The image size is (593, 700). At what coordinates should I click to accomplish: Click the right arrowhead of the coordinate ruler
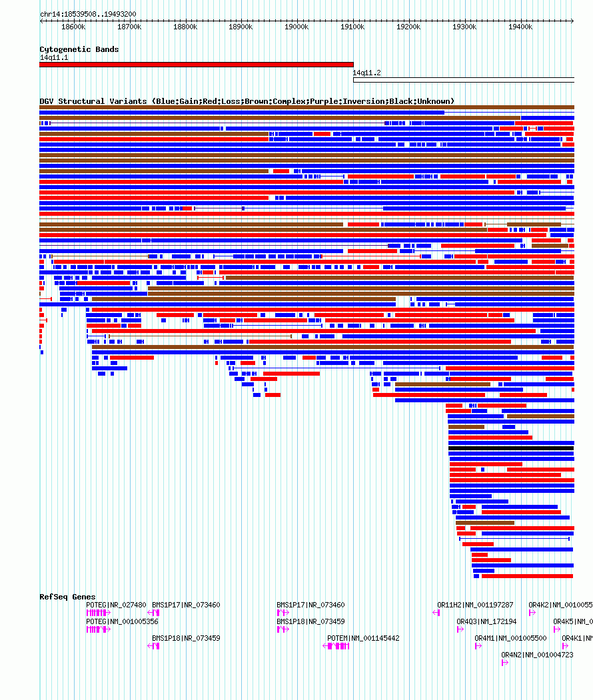(572, 21)
